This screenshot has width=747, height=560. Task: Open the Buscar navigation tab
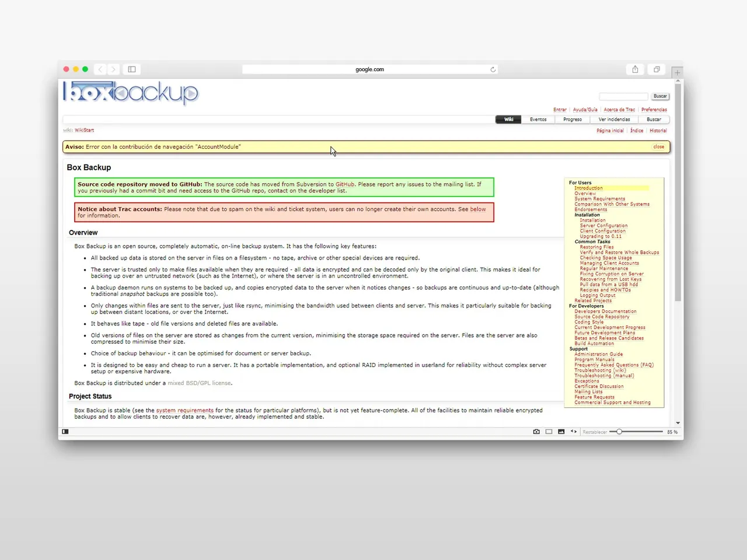click(x=654, y=120)
